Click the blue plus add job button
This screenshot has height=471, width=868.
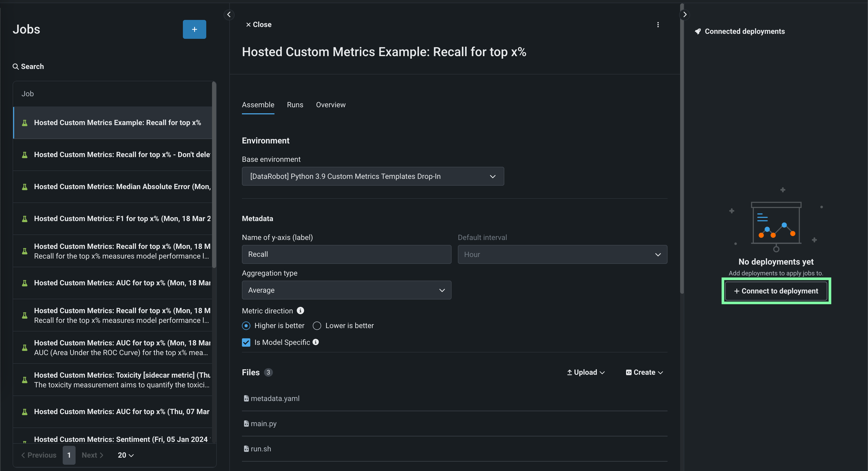194,29
